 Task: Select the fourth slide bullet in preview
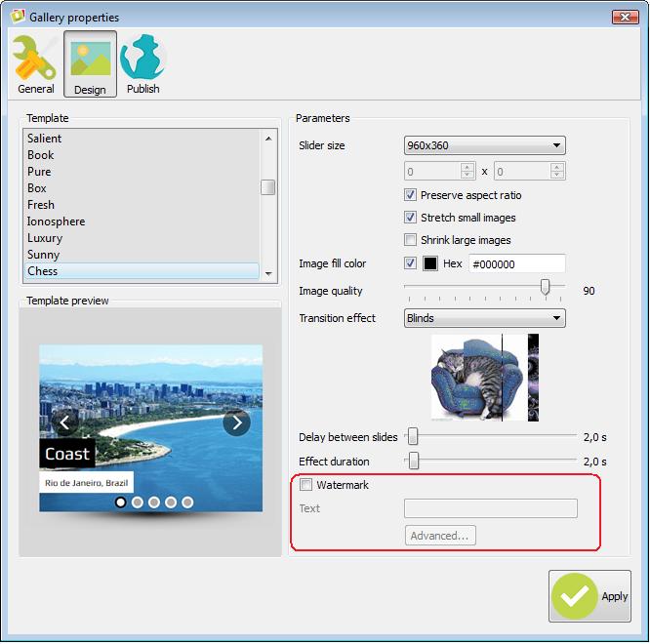[x=171, y=503]
